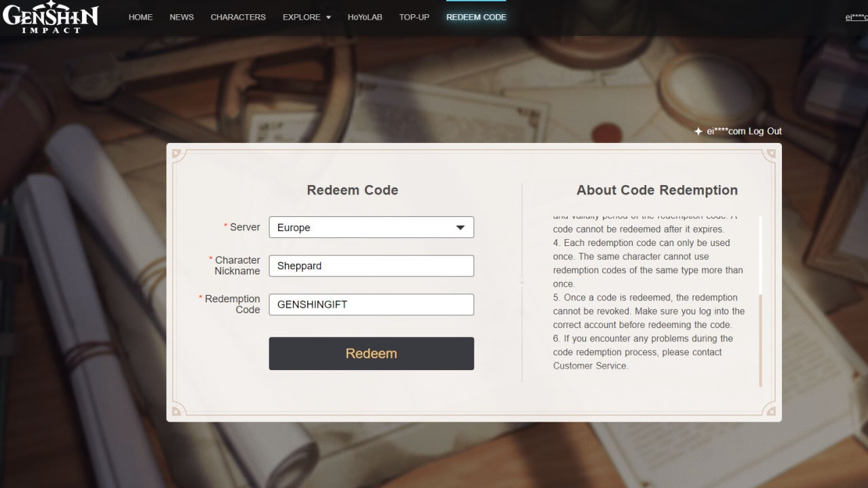Viewport: 868px width, 488px height.
Task: Open the Server selection dropdown showing Europe
Action: click(x=371, y=227)
